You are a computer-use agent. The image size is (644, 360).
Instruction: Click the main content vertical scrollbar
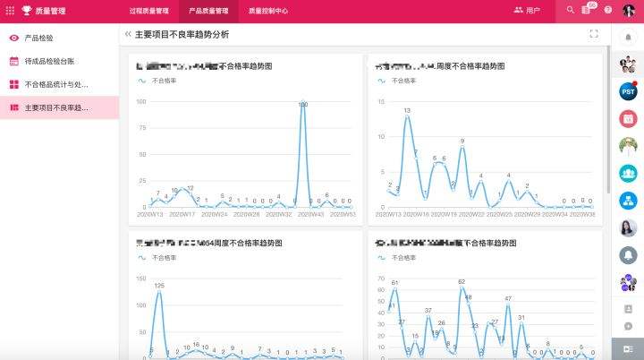pos(608,119)
